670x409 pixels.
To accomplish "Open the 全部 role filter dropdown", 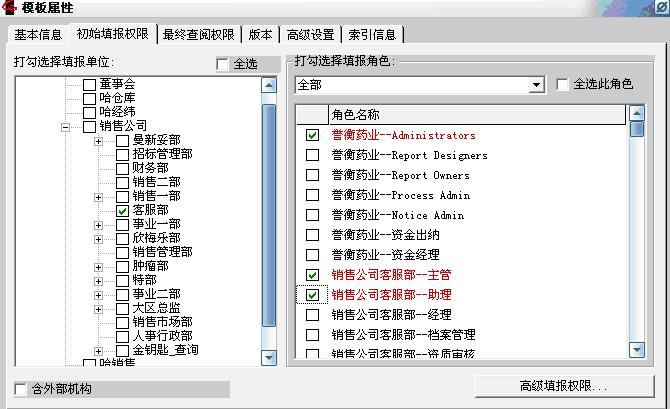I will click(x=537, y=85).
